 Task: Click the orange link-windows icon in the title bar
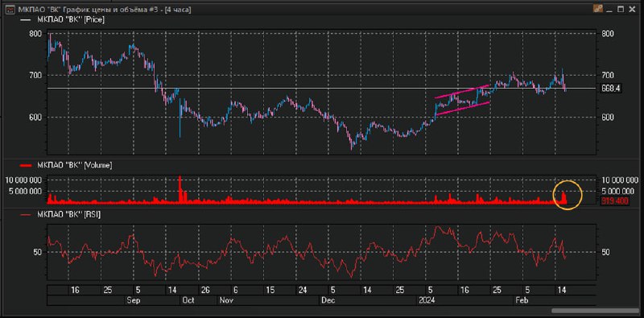tap(597, 9)
